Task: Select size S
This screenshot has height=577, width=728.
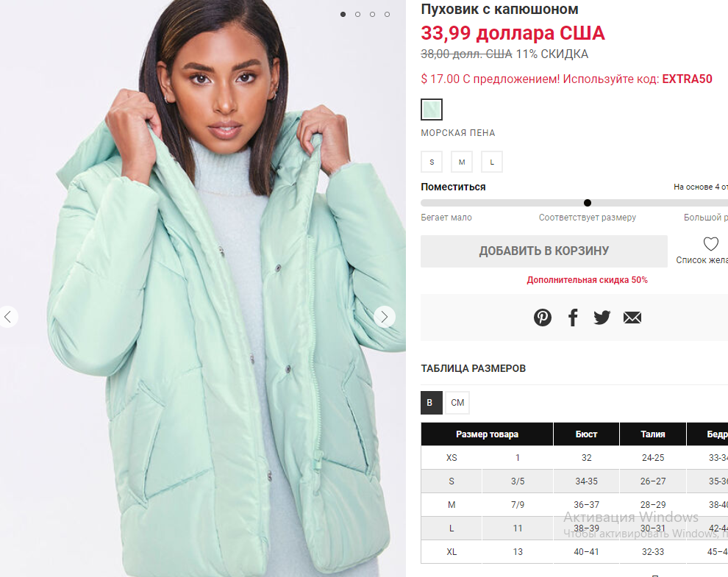Action: 432,162
